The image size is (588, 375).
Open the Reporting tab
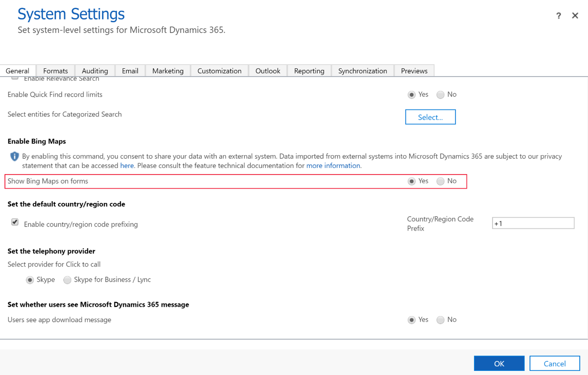pyautogui.click(x=309, y=71)
